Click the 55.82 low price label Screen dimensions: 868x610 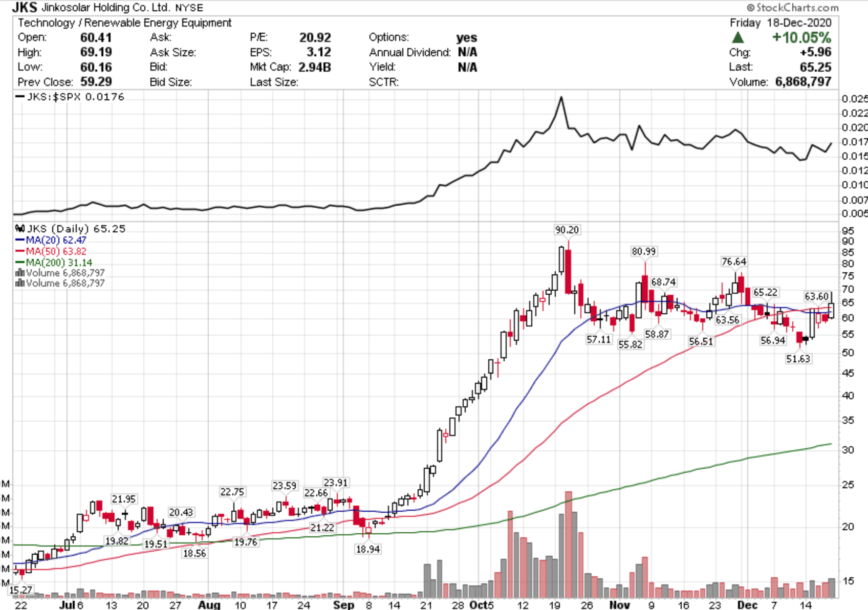[x=630, y=344]
